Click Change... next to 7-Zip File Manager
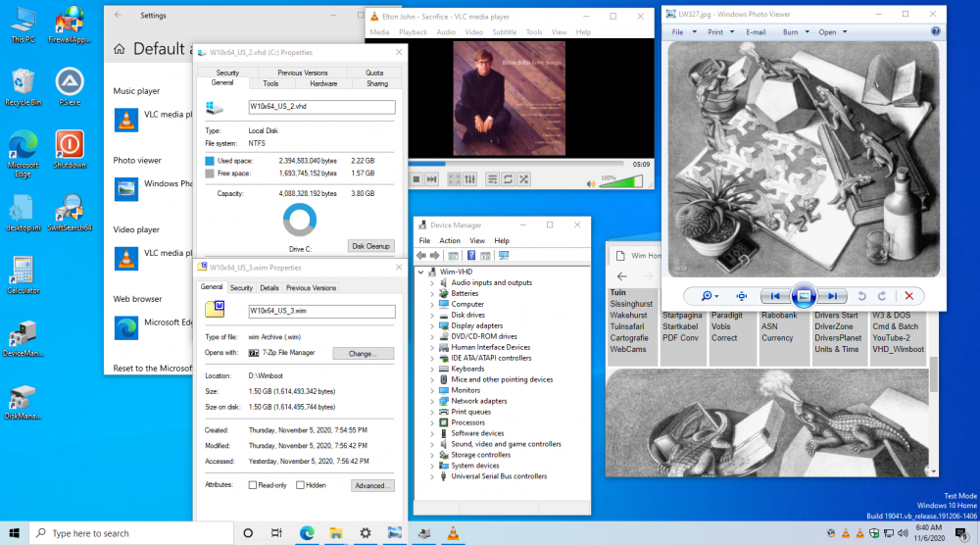Screen dimensions: 980x545 click(x=363, y=353)
